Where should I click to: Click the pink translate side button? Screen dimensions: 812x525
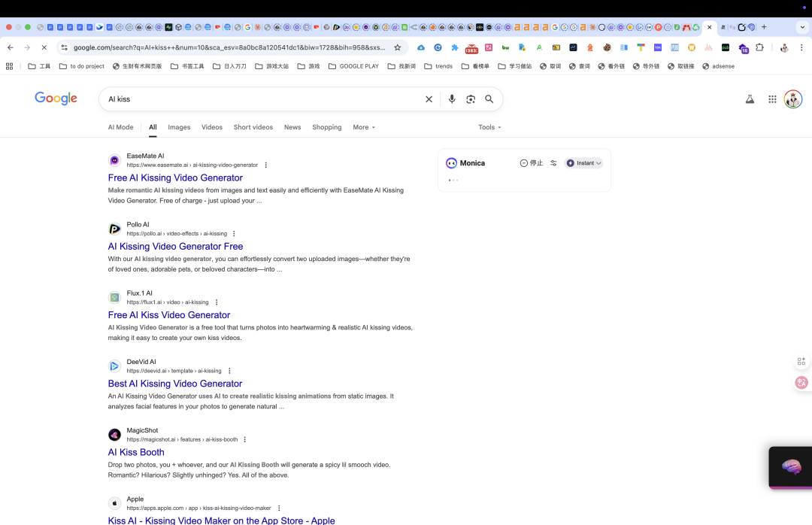pyautogui.click(x=801, y=383)
